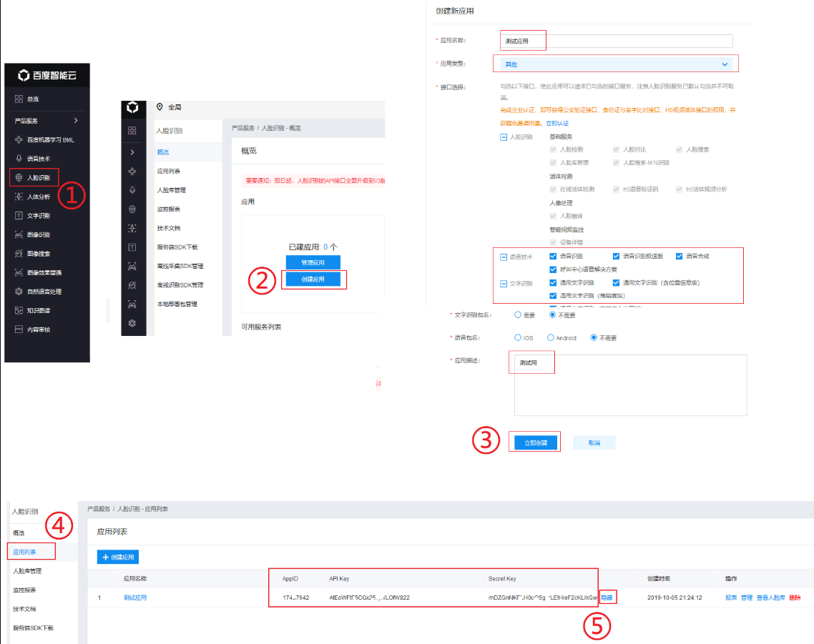Toggle 通用文字识别（高精度版）checkbox
814x644 pixels.
click(x=553, y=296)
